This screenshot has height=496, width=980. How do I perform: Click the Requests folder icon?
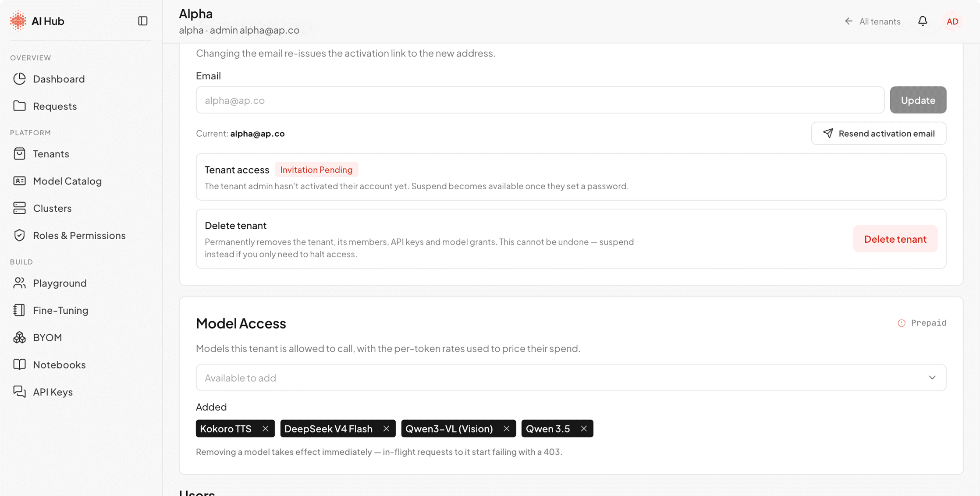(19, 106)
